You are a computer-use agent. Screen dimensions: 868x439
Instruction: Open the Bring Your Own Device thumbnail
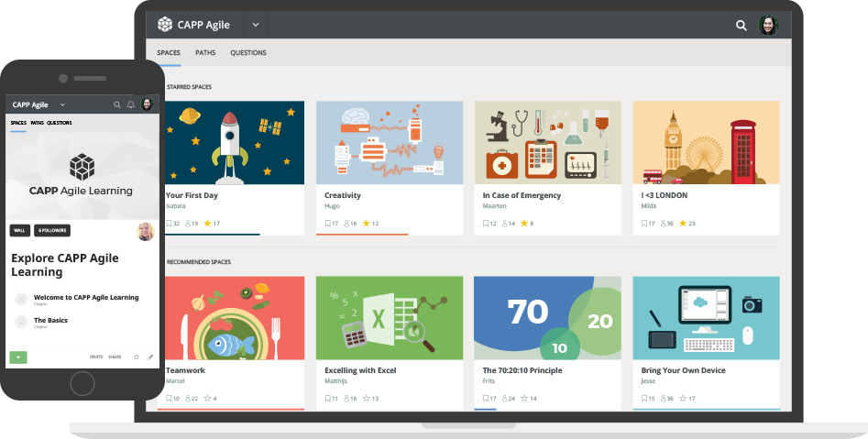pyautogui.click(x=706, y=318)
